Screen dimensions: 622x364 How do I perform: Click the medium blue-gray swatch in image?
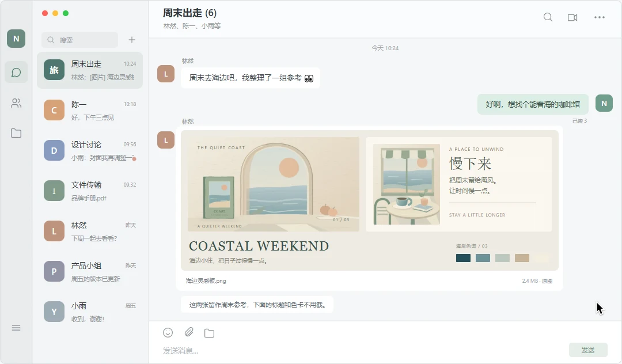pyautogui.click(x=483, y=258)
